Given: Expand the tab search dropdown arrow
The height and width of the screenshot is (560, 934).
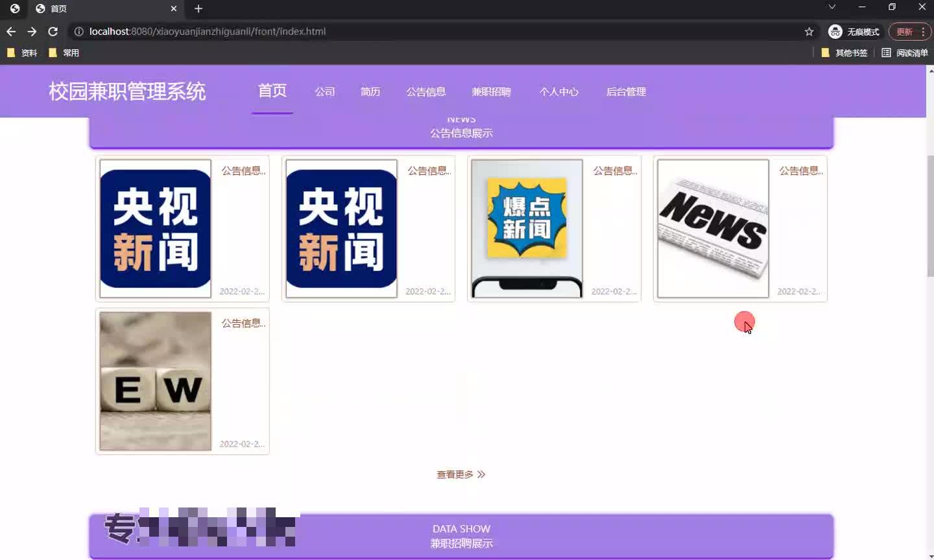Looking at the screenshot, I should pyautogui.click(x=832, y=7).
